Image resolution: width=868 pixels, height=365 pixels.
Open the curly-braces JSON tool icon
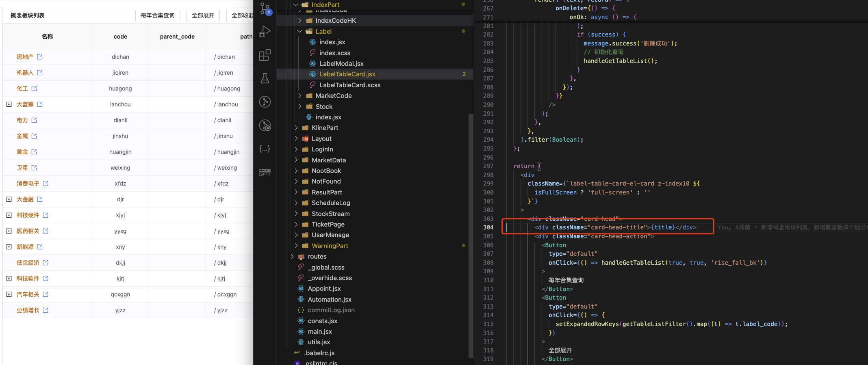[265, 149]
